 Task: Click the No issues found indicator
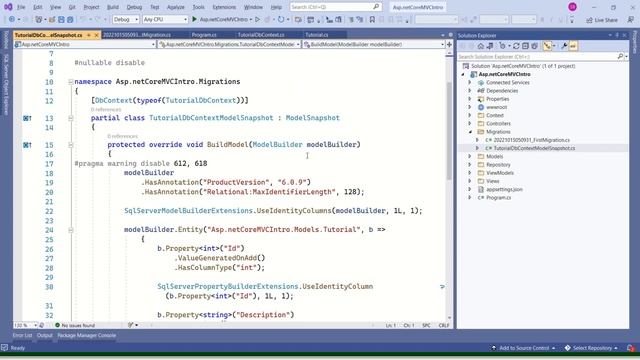(75, 325)
